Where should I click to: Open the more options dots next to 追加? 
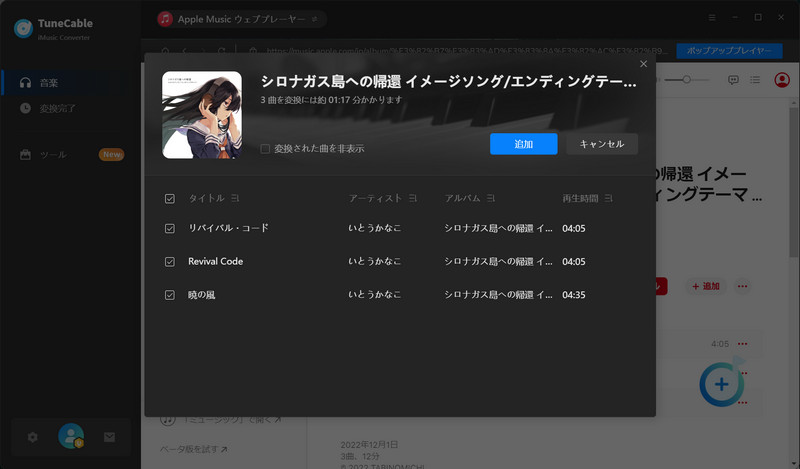click(x=742, y=286)
